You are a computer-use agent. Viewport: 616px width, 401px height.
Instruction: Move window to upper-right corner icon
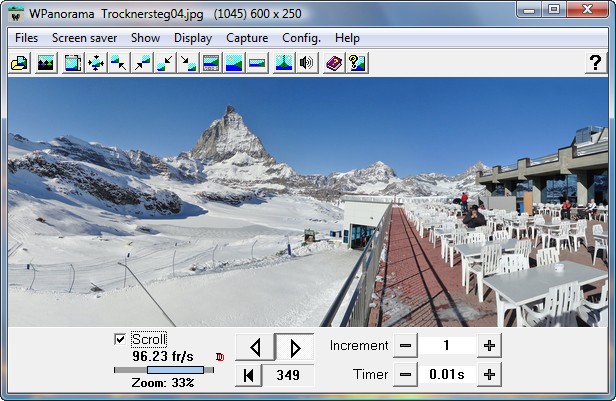point(142,63)
